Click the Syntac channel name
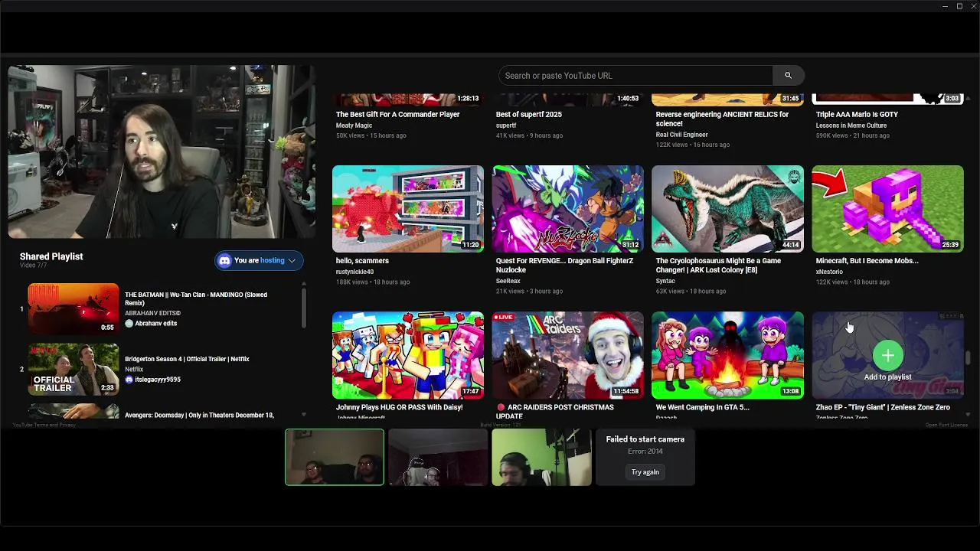Image resolution: width=980 pixels, height=551 pixels. [x=665, y=281]
